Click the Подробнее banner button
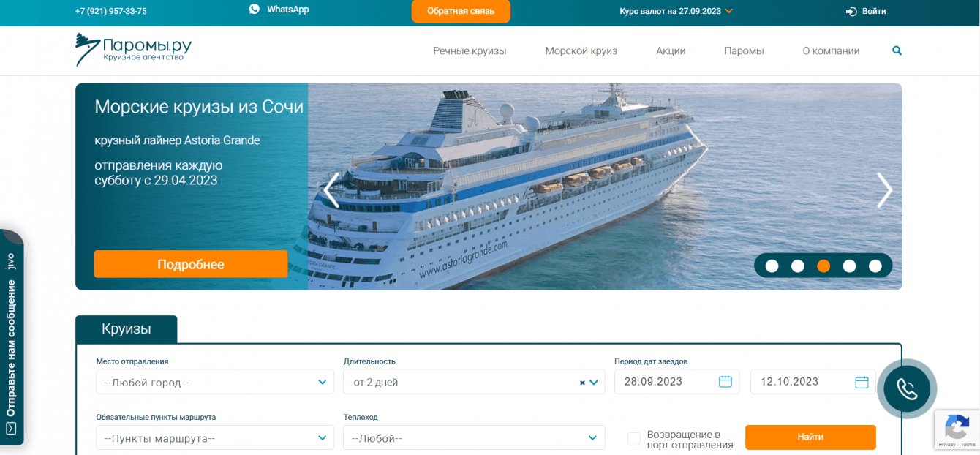Viewport: 980px width, 455px height. (191, 264)
